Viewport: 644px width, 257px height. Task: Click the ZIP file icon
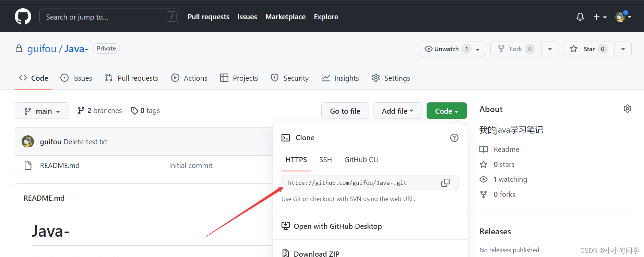pyautogui.click(x=285, y=253)
